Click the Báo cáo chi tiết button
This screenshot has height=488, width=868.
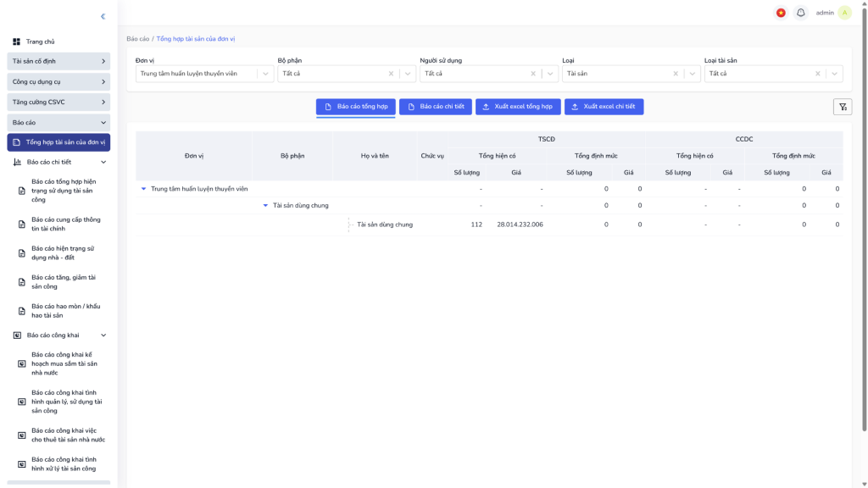[x=435, y=107]
